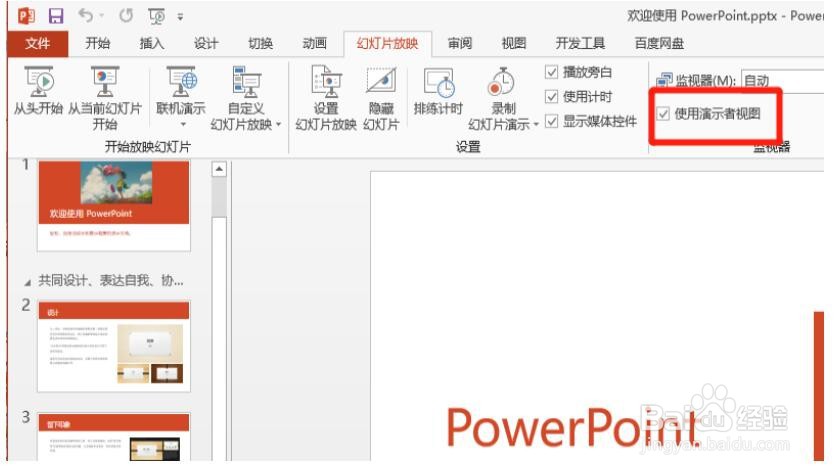This screenshot has width=835, height=473.
Task: Open the 文件 tab
Action: pyautogui.click(x=38, y=44)
